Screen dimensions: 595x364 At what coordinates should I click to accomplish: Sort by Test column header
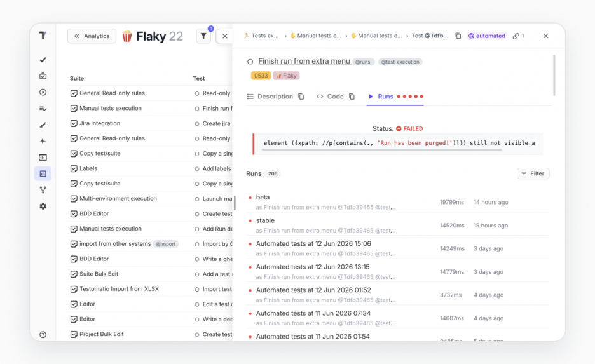point(199,79)
